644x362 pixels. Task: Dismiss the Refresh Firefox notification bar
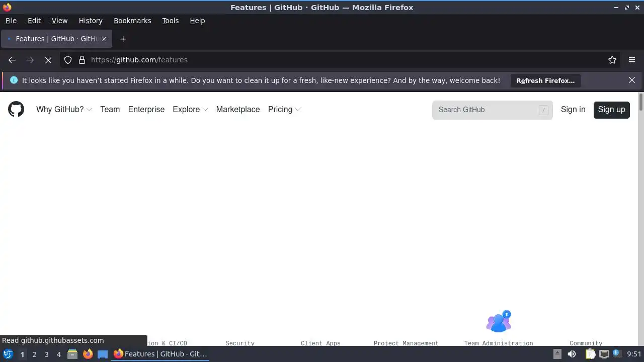632,80
